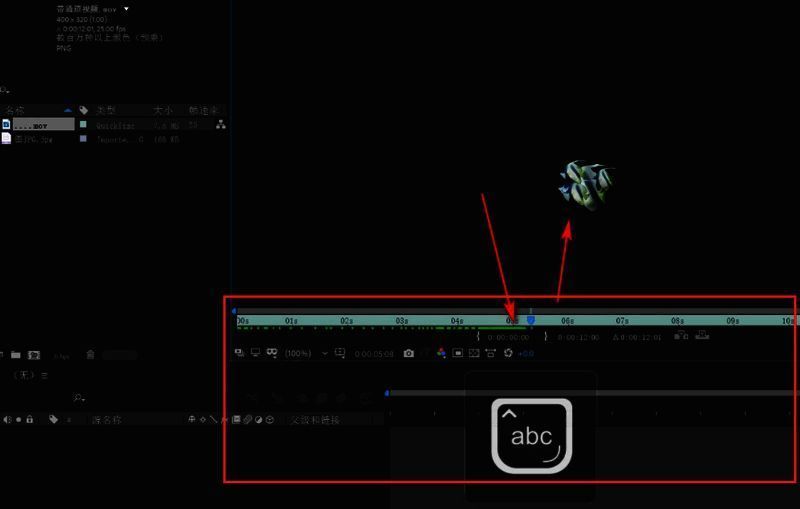Screen dimensions: 800x509
Task: Click the 07s mark on the time ruler
Action: [622, 321]
